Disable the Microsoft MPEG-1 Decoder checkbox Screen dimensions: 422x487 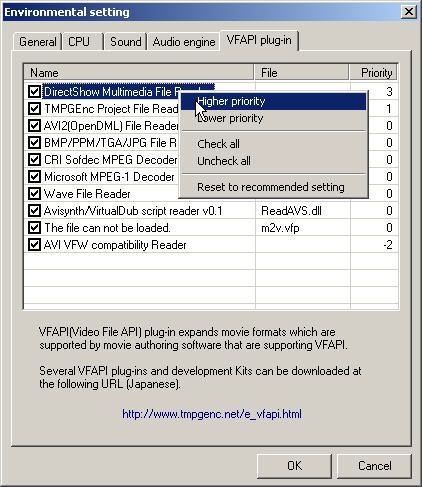pos(34,176)
